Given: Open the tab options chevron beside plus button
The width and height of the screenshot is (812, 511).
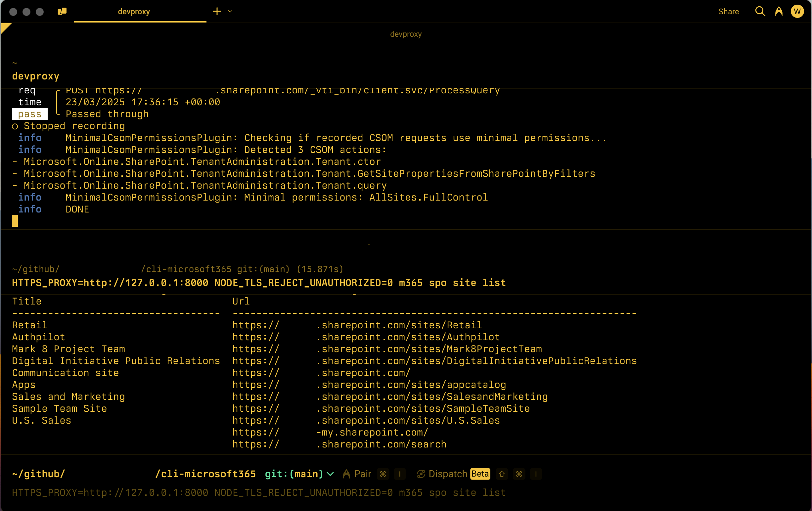Looking at the screenshot, I should coord(230,12).
